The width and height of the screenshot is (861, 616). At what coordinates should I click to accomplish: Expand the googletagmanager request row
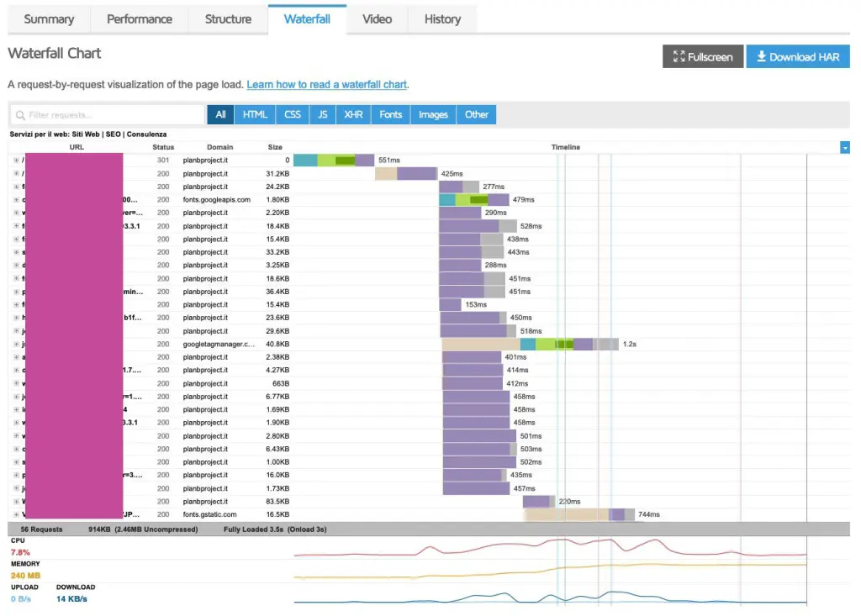click(x=16, y=345)
